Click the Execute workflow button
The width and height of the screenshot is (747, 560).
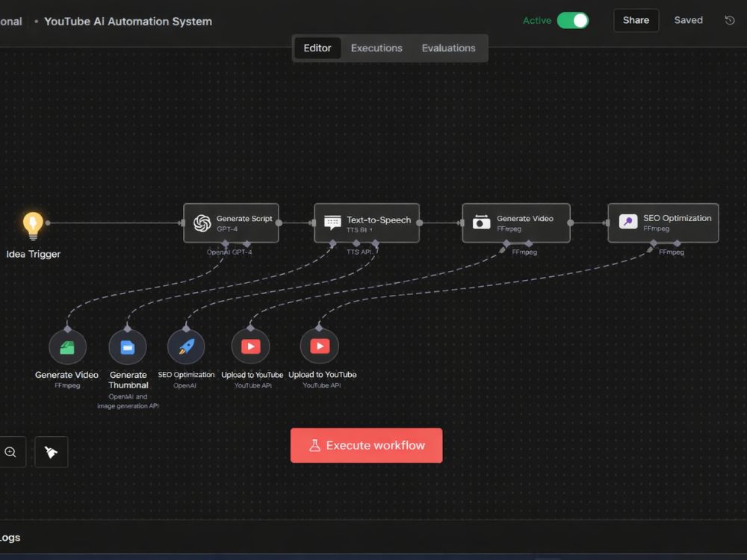click(366, 445)
